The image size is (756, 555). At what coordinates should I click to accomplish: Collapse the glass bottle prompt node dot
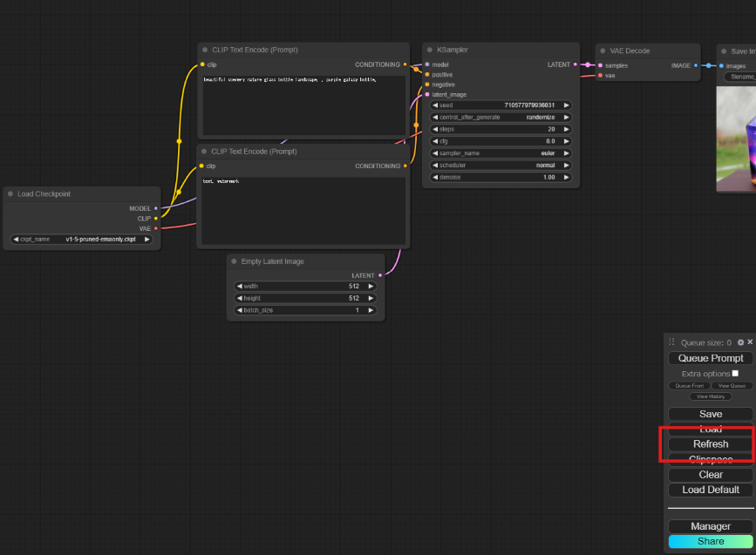tap(205, 50)
